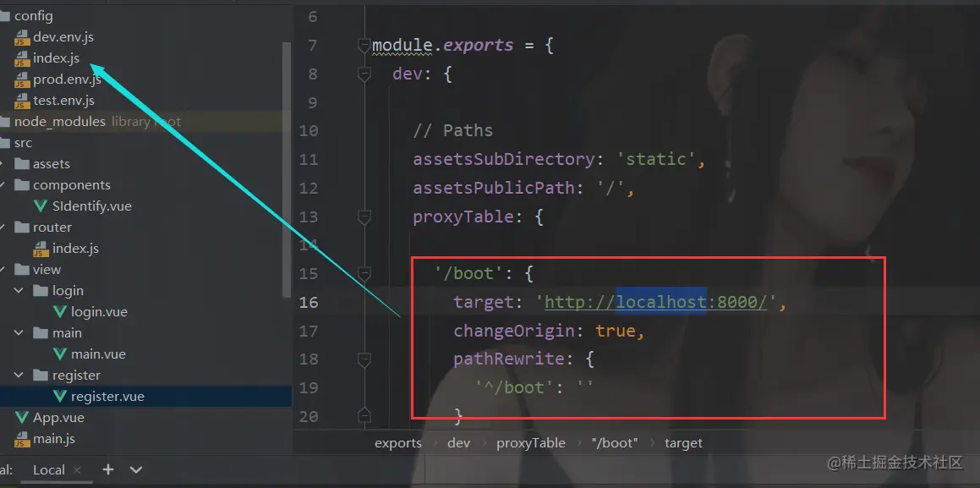This screenshot has width=980, height=488.
Task: Click the JS icon of router index.js
Action: tap(41, 249)
